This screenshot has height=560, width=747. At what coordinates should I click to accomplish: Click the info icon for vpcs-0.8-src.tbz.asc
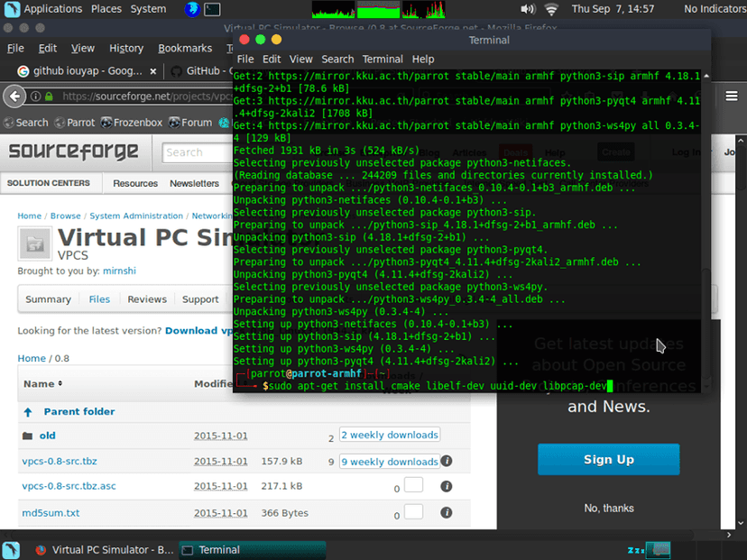[x=447, y=486]
